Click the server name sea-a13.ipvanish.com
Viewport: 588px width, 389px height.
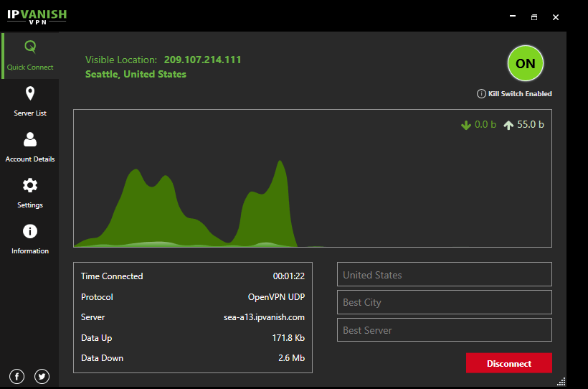264,317
